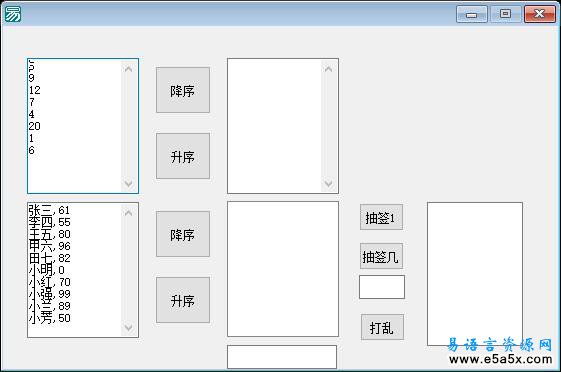Click the 抽签1 button
Screen dimensions: 561x372
pos(381,217)
